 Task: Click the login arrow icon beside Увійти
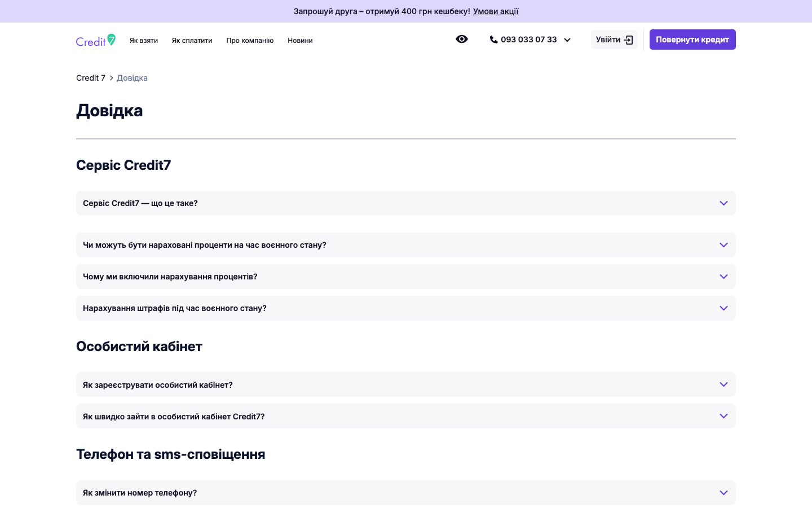click(629, 40)
